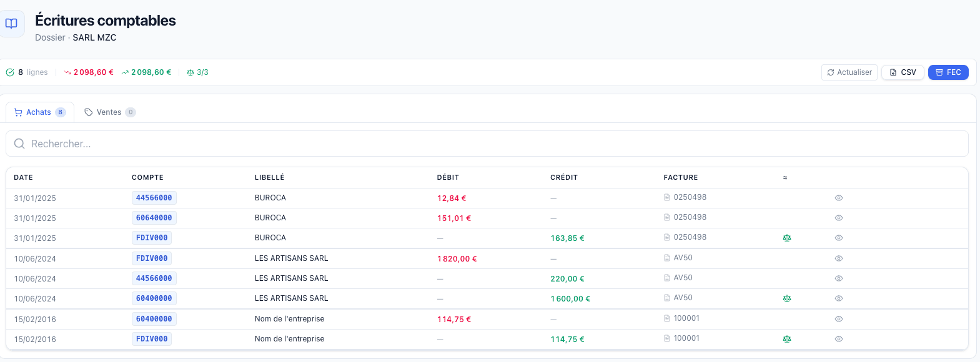Export using the blue FEC button
The width and height of the screenshot is (980, 362).
pos(948,72)
